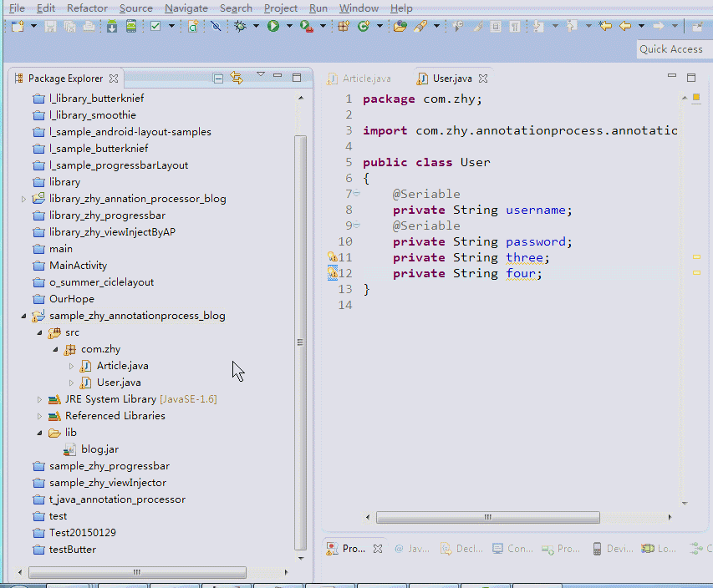The height and width of the screenshot is (588, 713).
Task: Click Package Explorer vertical scrollbar thumb
Action: click(300, 342)
